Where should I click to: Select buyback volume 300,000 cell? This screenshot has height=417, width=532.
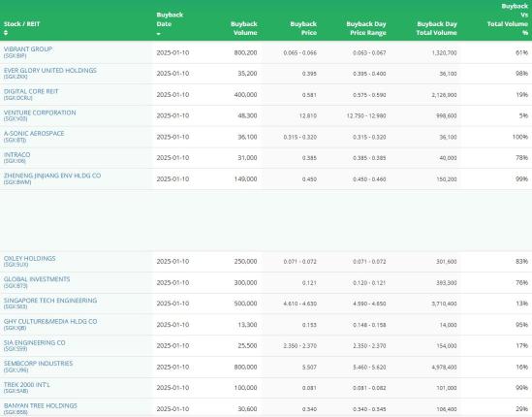(245, 282)
